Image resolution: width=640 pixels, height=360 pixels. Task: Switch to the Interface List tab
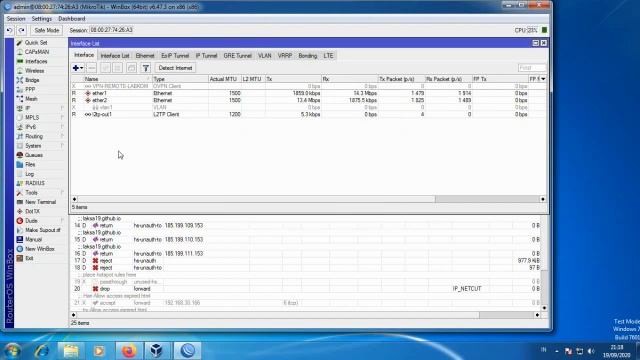(x=115, y=56)
